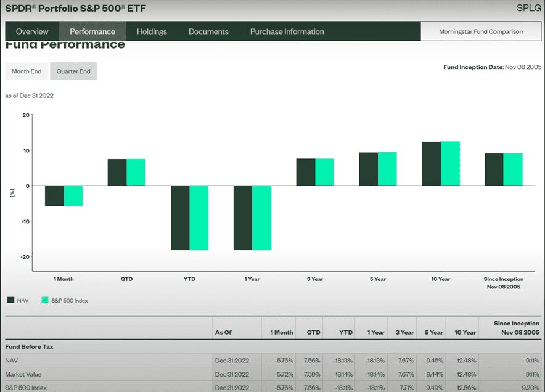545x392 pixels.
Task: Click the SPLG ticker symbol
Action: click(x=528, y=8)
